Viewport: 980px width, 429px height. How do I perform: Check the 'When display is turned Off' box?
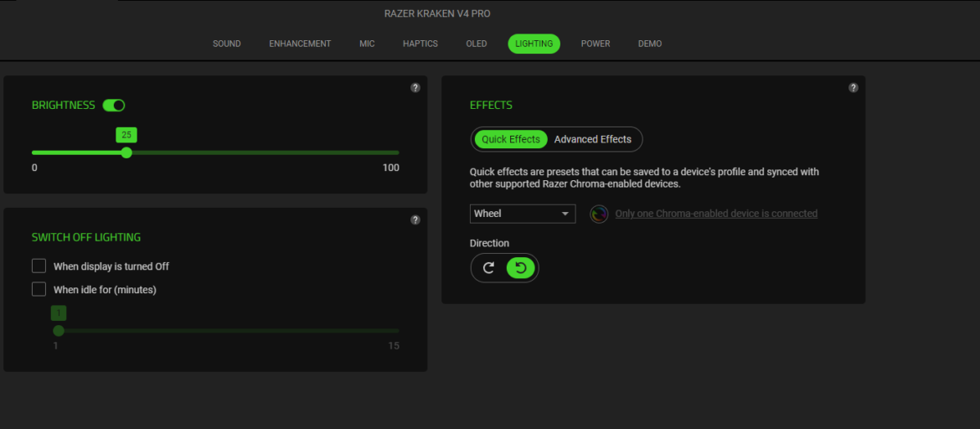[x=39, y=266]
